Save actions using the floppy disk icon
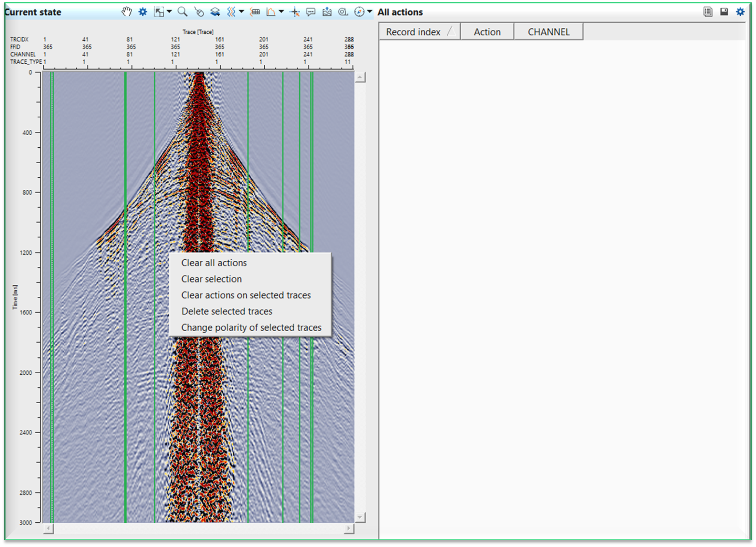756x547 pixels. (724, 11)
